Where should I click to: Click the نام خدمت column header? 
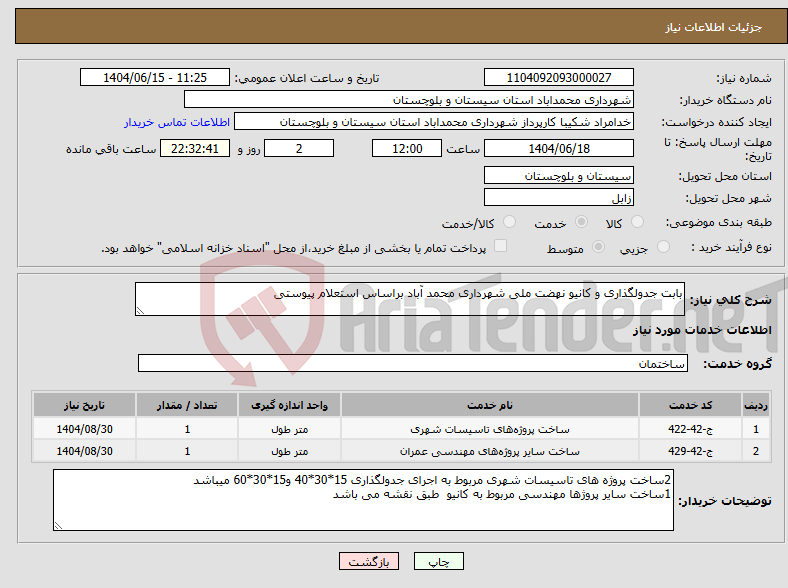tap(490, 405)
